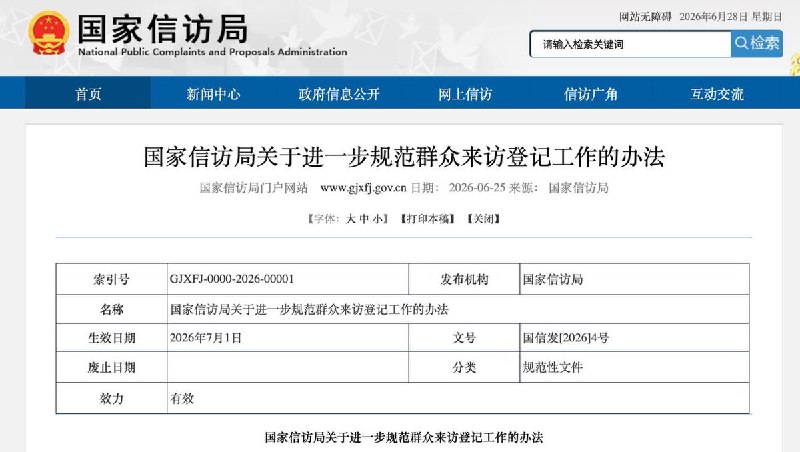Click the 效力 label cell
Viewport: 800px width, 452px height.
[112, 398]
